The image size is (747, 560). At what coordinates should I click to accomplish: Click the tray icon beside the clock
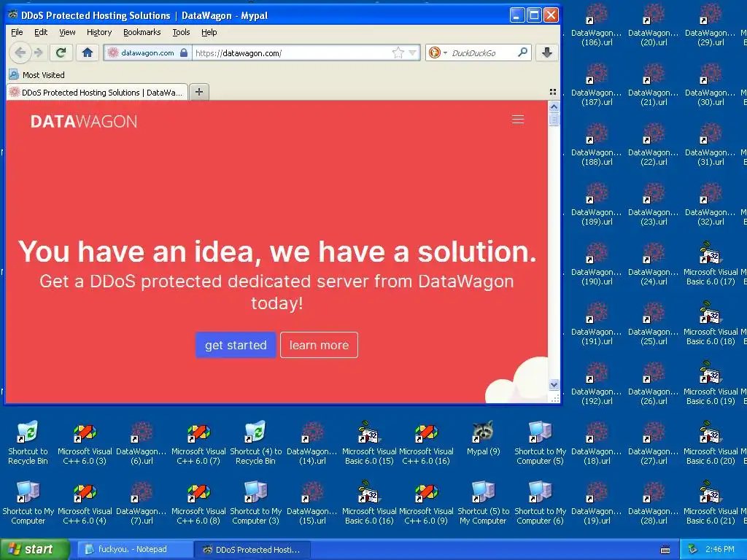[693, 550]
